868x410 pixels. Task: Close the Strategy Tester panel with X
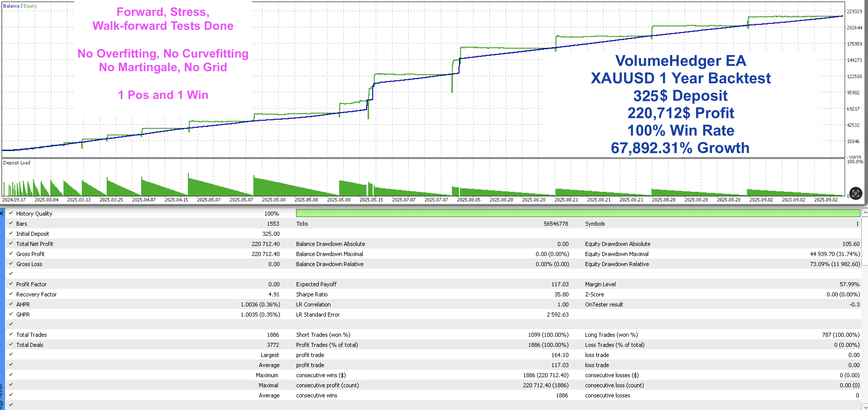(1, 213)
